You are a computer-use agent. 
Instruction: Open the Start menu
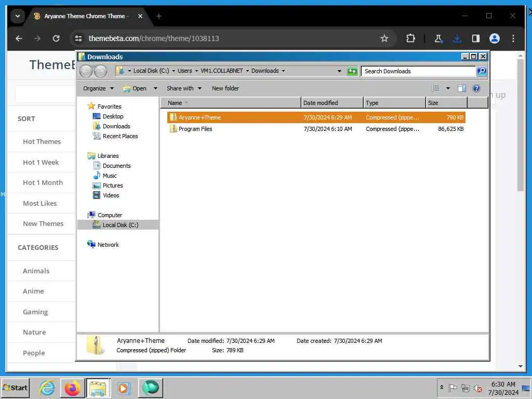point(15,388)
